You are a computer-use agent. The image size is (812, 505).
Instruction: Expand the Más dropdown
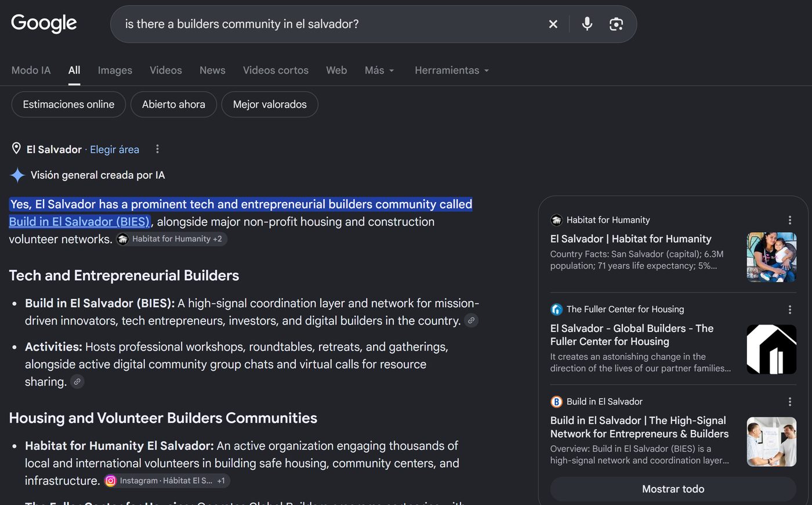click(x=379, y=70)
